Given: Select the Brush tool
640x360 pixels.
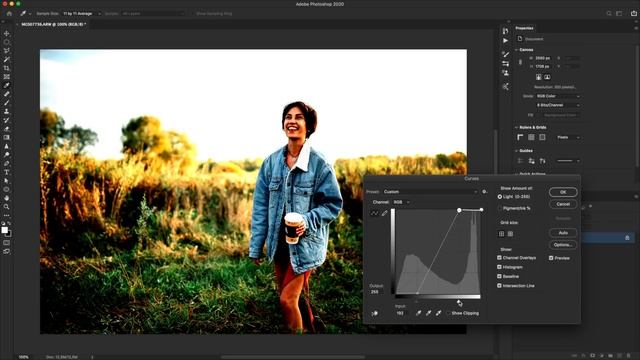Looking at the screenshot, I should [7, 103].
